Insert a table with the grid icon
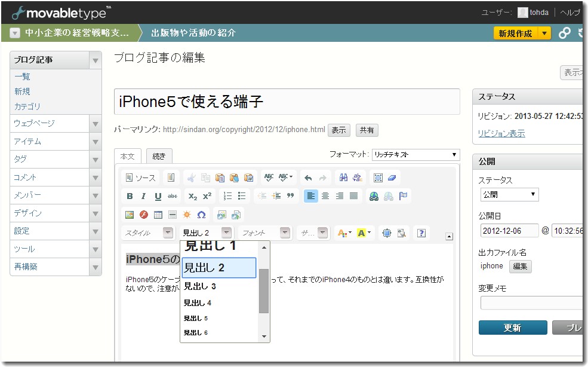 [x=158, y=215]
